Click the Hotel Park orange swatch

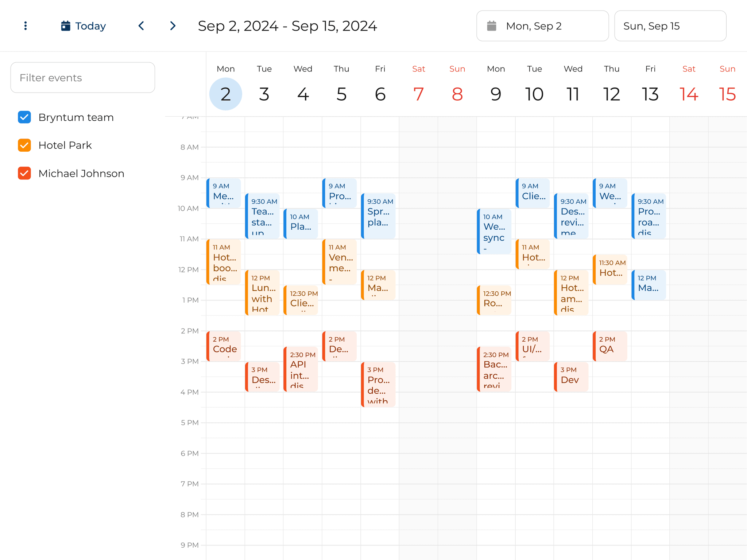click(x=24, y=145)
